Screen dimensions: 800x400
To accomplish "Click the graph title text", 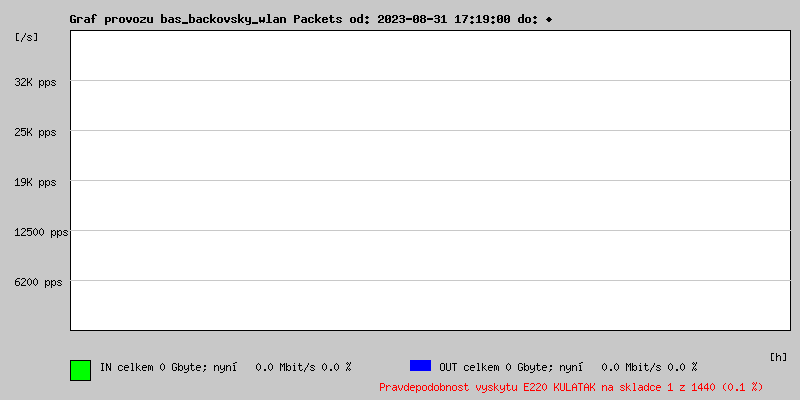I will pos(311,19).
